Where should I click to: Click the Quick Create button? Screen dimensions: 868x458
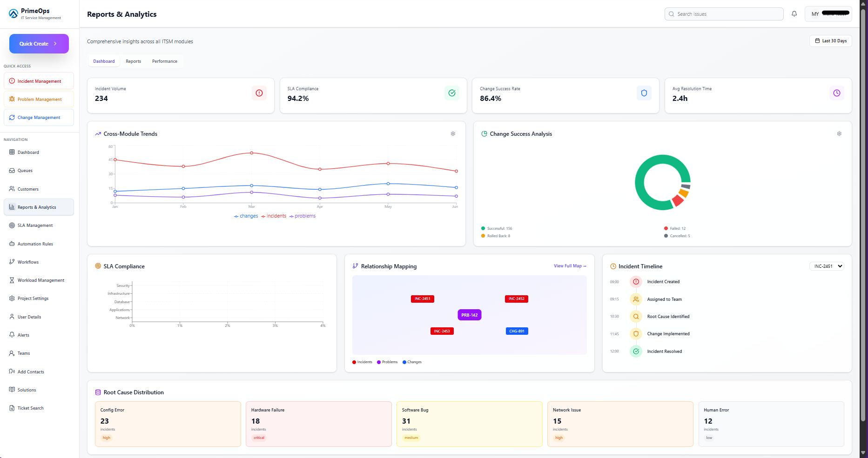(39, 44)
